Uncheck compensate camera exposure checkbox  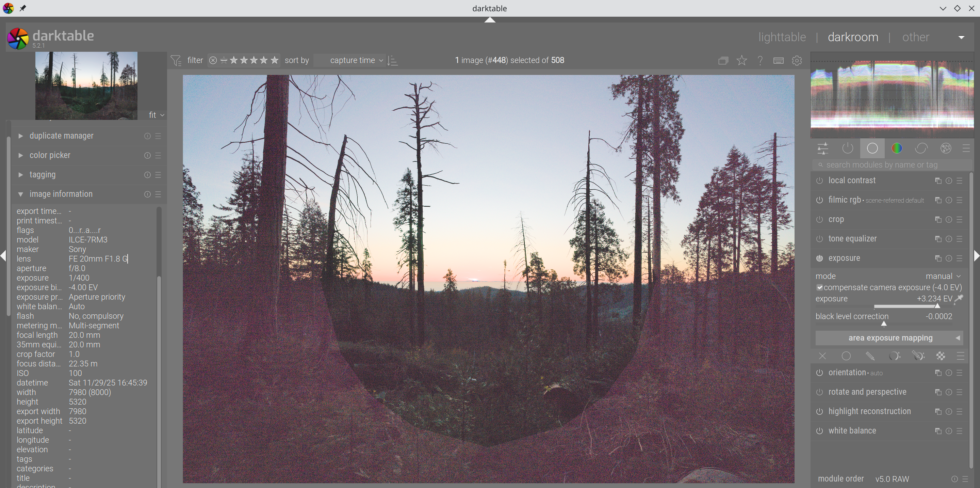coord(819,287)
